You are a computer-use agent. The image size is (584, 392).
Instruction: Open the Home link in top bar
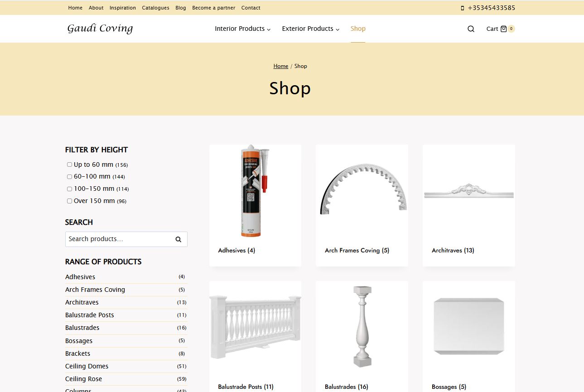[75, 8]
